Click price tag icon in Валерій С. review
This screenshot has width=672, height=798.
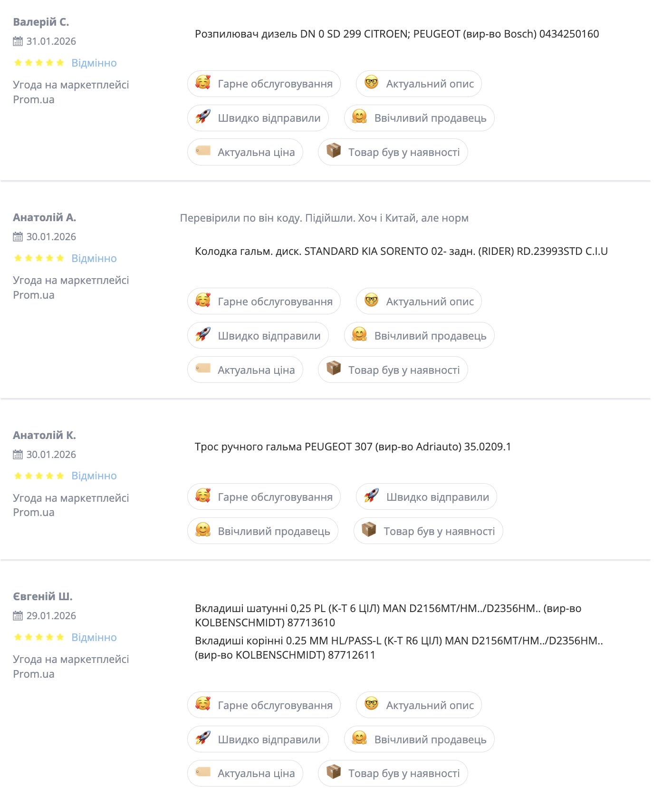[x=203, y=151]
